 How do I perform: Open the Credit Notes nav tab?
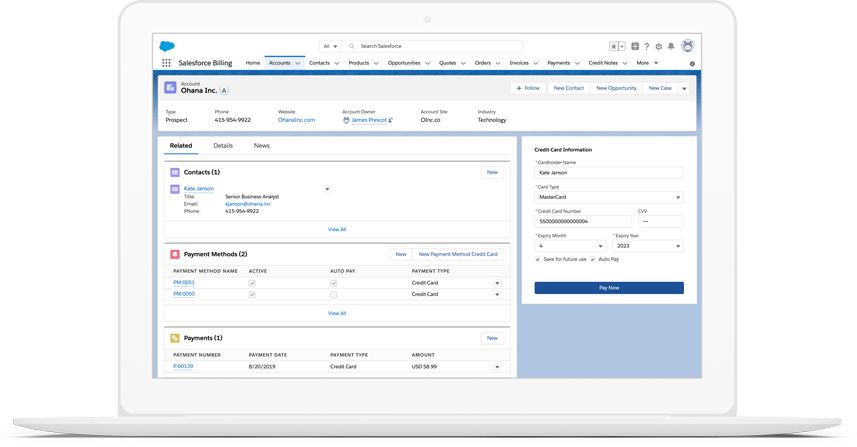[x=603, y=63]
